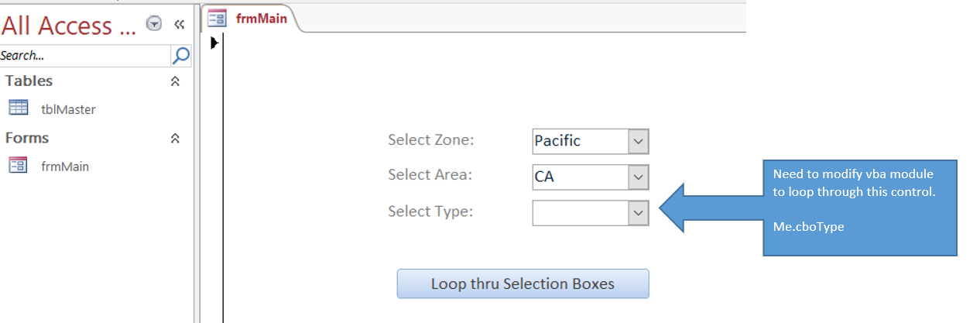Click the form icon on the frmMain tab
980x323 pixels.
(218, 19)
